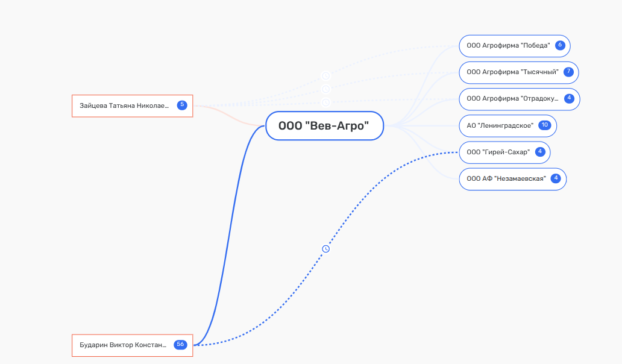Open the 7 badge on Агрофирма "Тысячный"

[x=568, y=72]
